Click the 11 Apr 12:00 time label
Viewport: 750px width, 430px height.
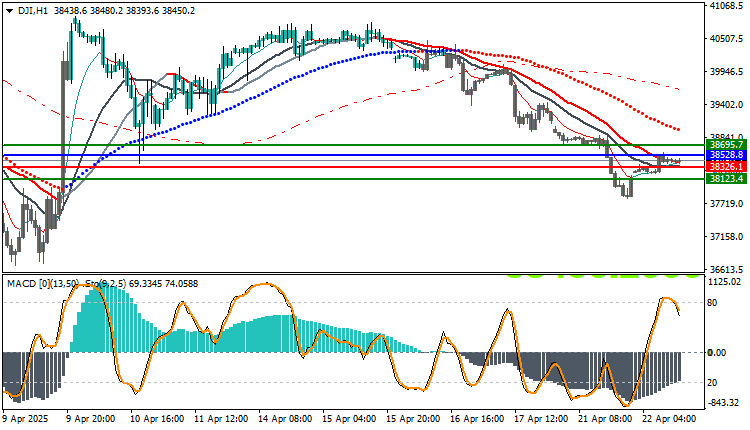tap(221, 419)
